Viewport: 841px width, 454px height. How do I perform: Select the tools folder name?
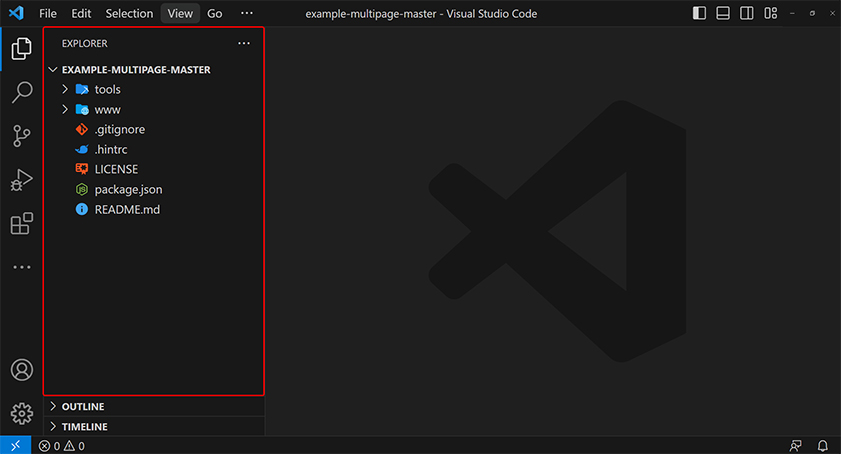108,89
